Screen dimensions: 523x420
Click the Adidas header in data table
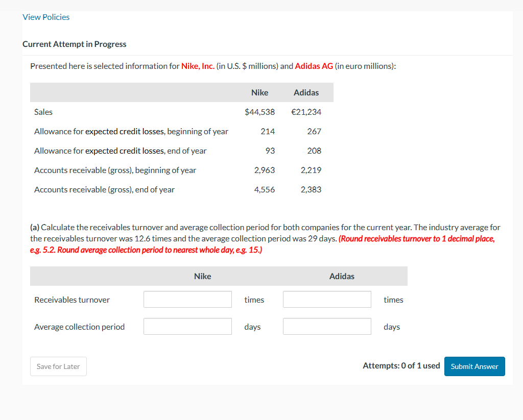tap(306, 92)
